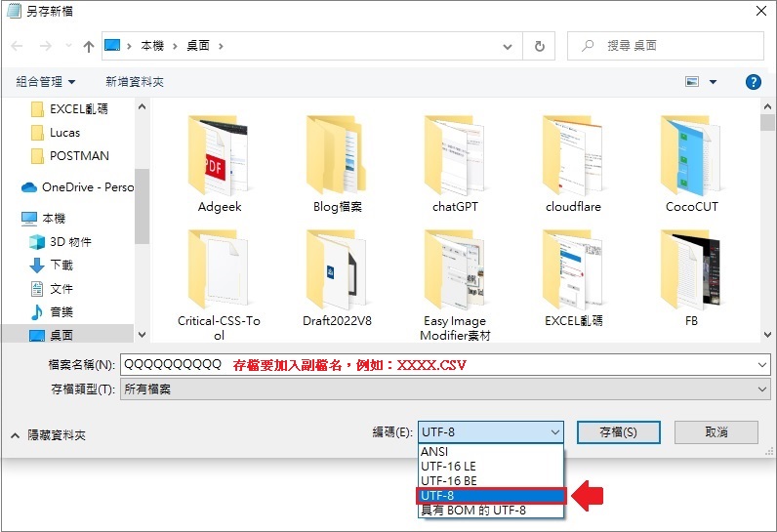
Task: Click the 存檔(S) save button
Action: coord(618,431)
